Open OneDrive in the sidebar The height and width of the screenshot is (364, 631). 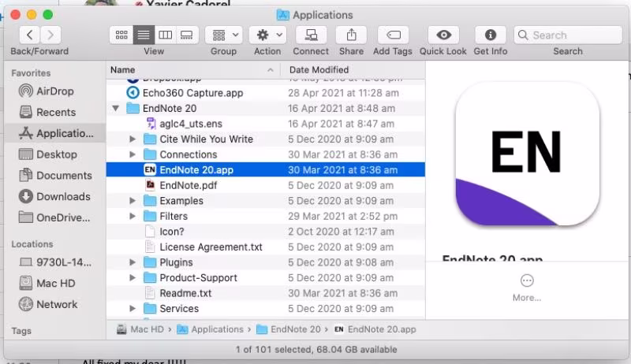point(55,217)
